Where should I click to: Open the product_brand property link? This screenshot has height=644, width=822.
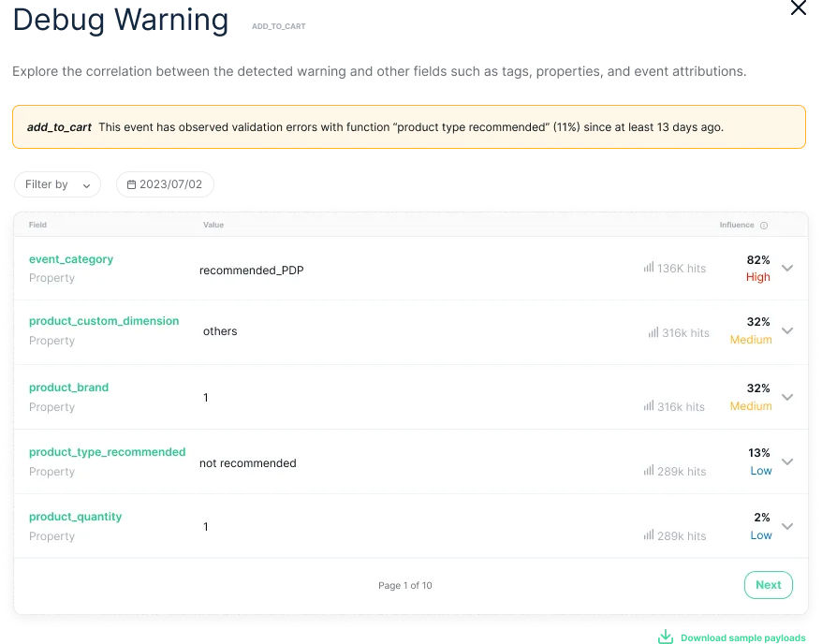click(x=68, y=388)
